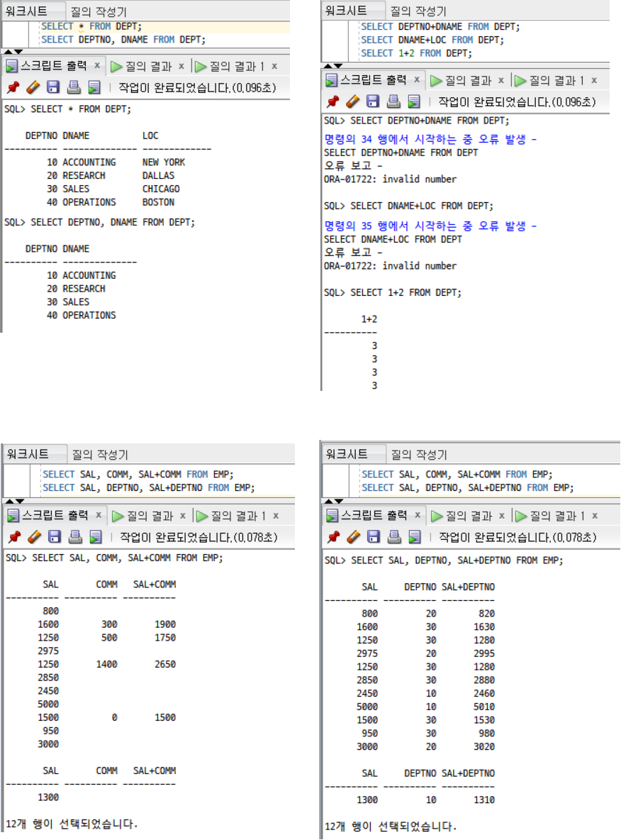Click the buffer sheet icon in the ORA-01722 error panel
The width and height of the screenshot is (621, 840).
tap(414, 101)
